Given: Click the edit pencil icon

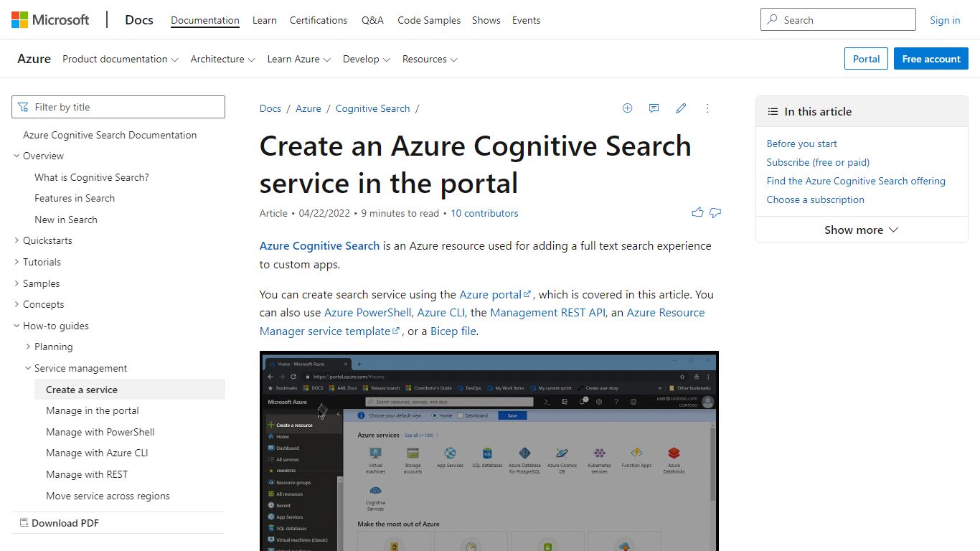Looking at the screenshot, I should click(x=681, y=108).
